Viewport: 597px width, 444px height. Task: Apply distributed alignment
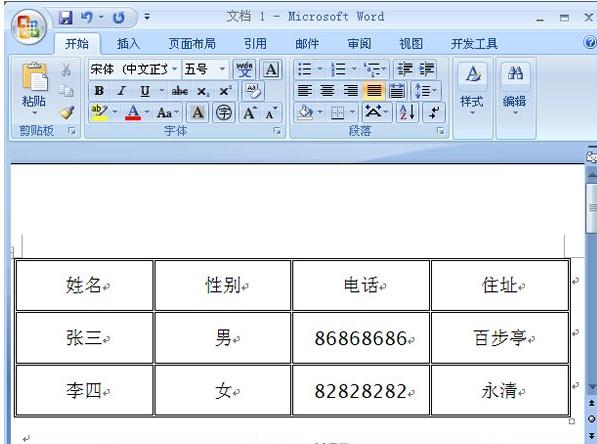397,91
